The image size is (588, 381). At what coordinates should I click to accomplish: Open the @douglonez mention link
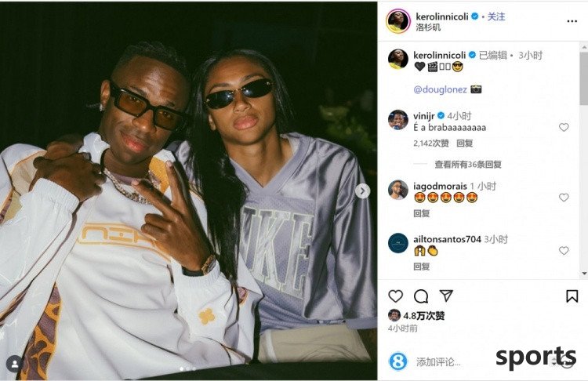pos(441,89)
